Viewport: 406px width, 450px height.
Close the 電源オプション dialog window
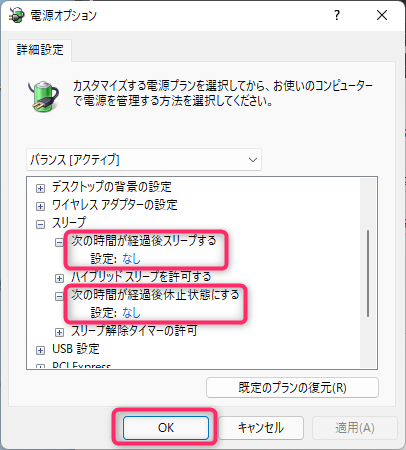tap(382, 15)
